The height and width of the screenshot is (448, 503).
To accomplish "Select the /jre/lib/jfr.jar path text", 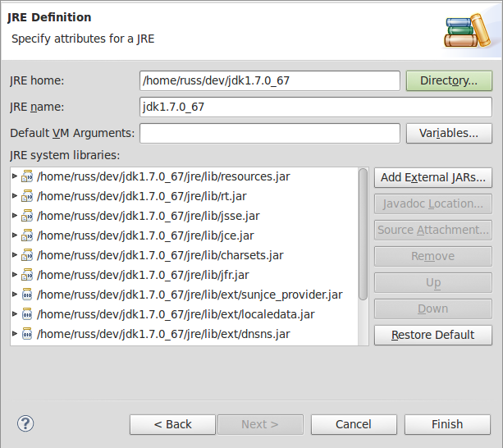I will 143,275.
